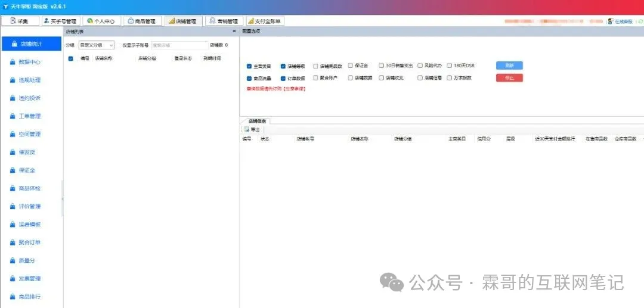Click the 导出 export icon
The height and width of the screenshot is (308, 644).
point(246,129)
